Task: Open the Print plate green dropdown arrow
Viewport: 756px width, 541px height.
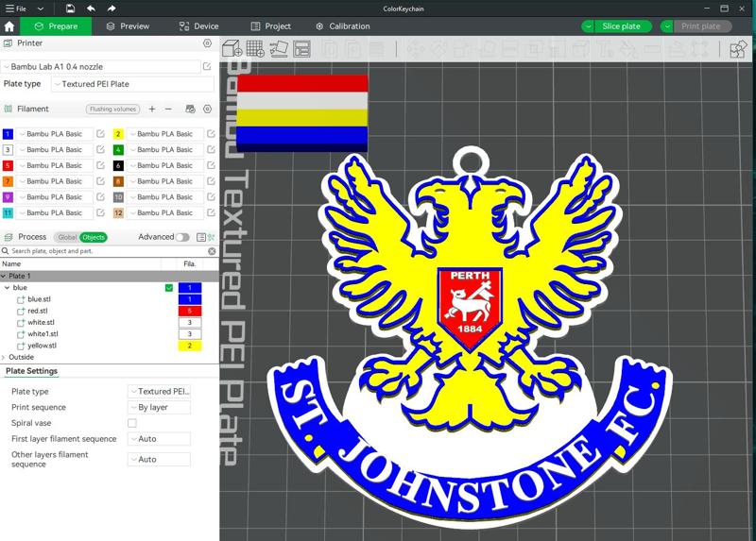Action: tap(667, 26)
